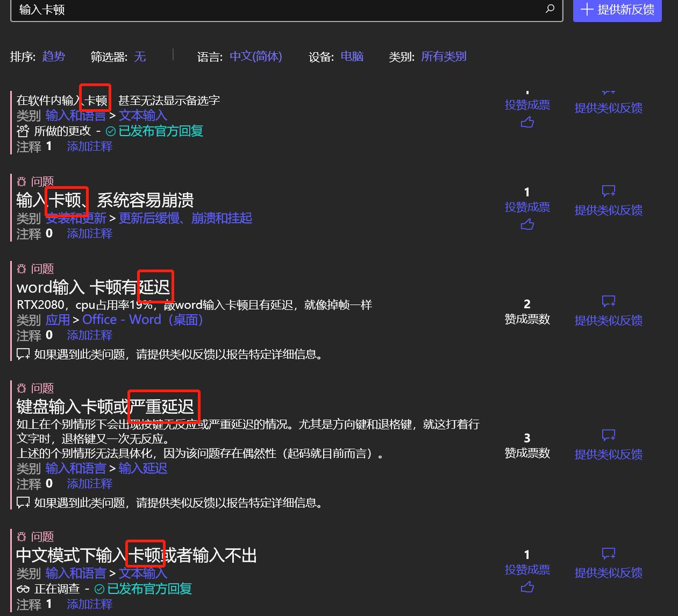Click the binoculars icon next to 正在调查

pos(22,589)
